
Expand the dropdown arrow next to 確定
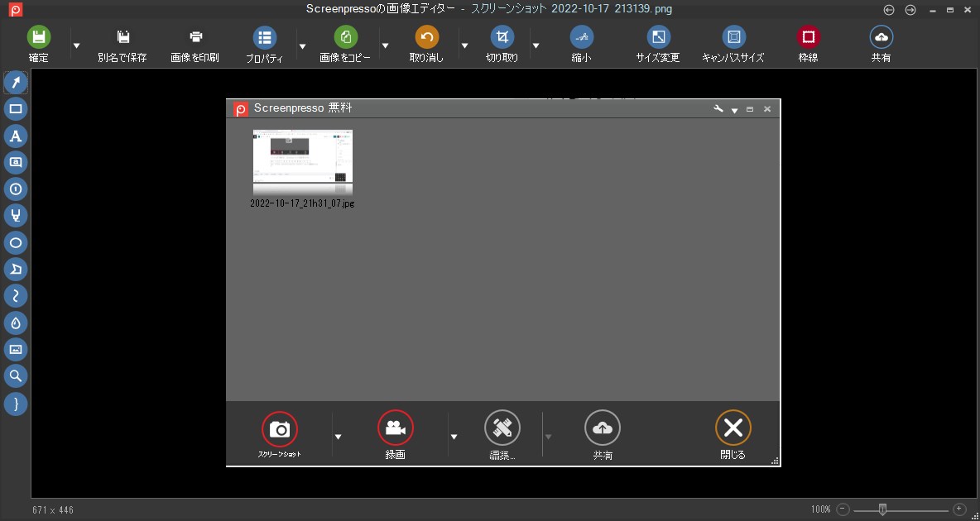(77, 45)
